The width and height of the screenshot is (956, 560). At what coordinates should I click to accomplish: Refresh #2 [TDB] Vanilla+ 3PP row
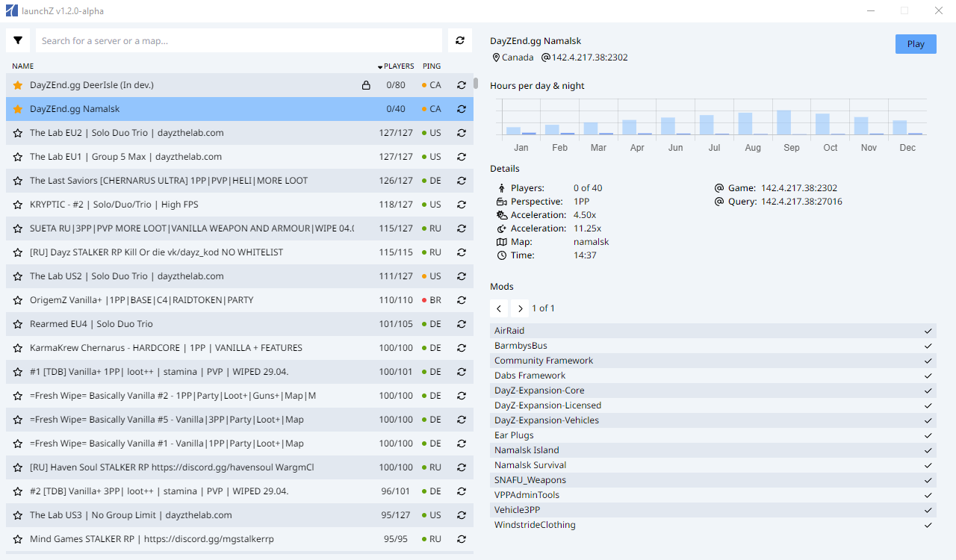pos(462,491)
